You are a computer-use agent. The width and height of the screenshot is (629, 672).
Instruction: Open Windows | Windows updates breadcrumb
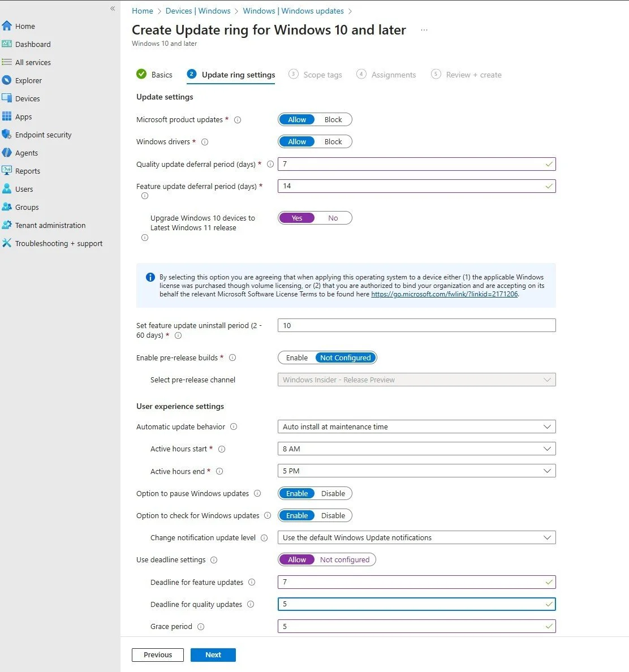coord(293,11)
